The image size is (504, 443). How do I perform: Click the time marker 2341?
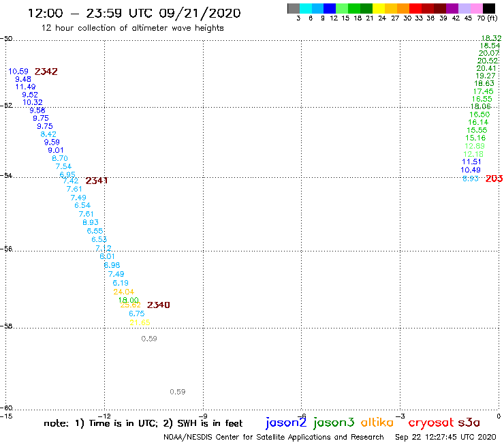pos(97,181)
